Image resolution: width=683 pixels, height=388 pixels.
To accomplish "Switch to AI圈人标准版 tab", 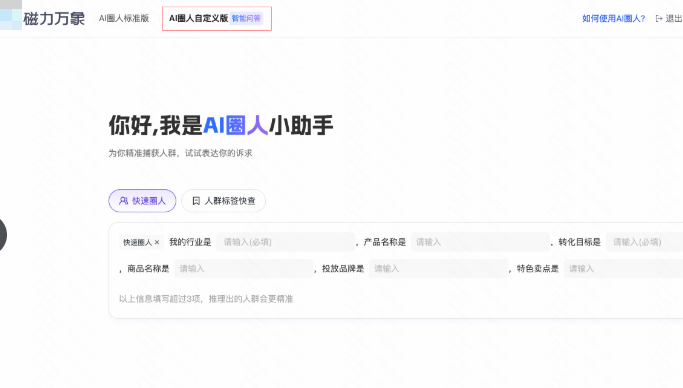I will (124, 18).
